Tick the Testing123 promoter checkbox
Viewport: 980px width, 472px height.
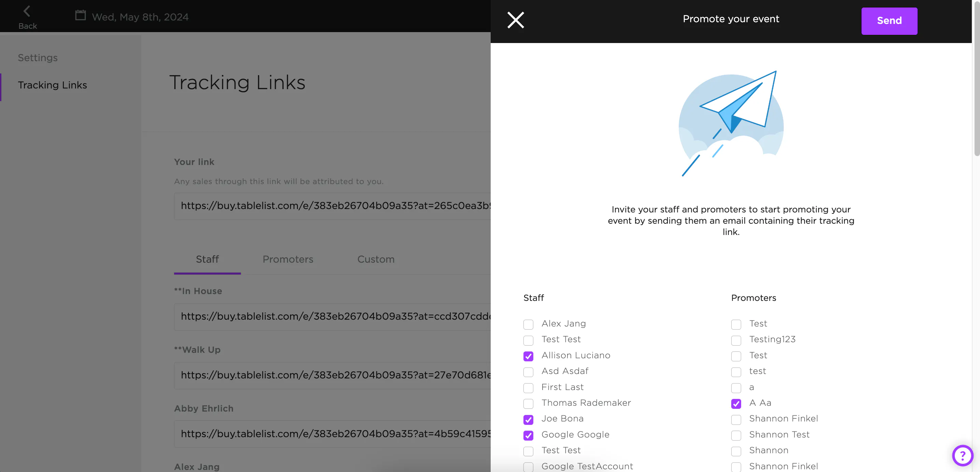click(736, 340)
